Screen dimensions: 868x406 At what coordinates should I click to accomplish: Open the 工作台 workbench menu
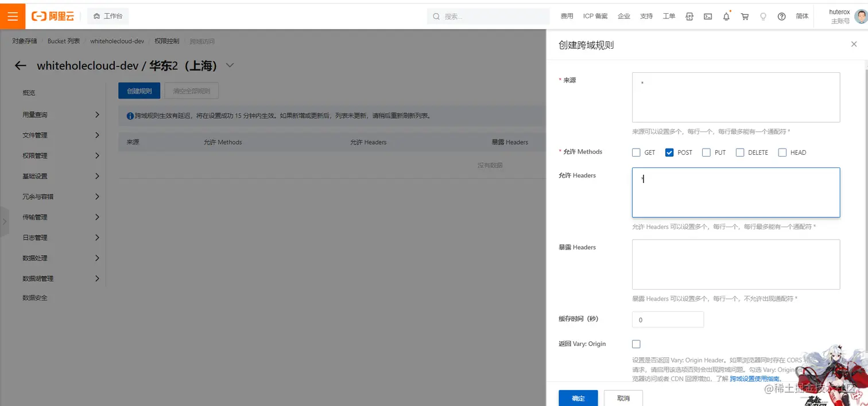108,16
